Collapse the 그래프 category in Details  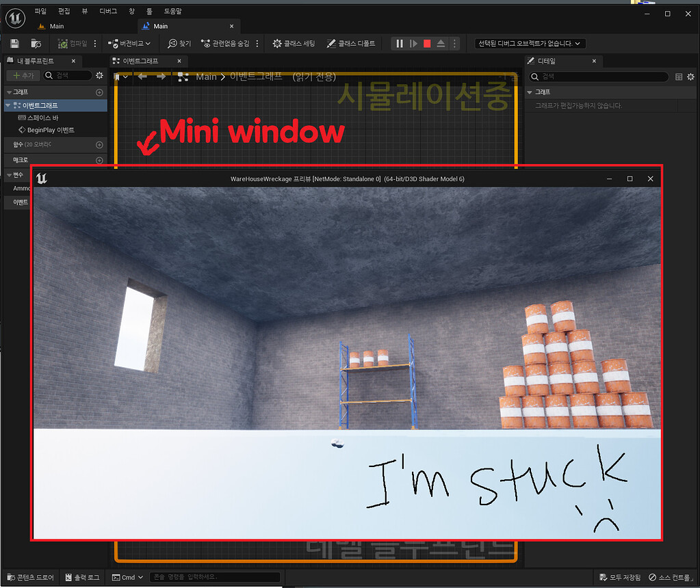coord(530,92)
